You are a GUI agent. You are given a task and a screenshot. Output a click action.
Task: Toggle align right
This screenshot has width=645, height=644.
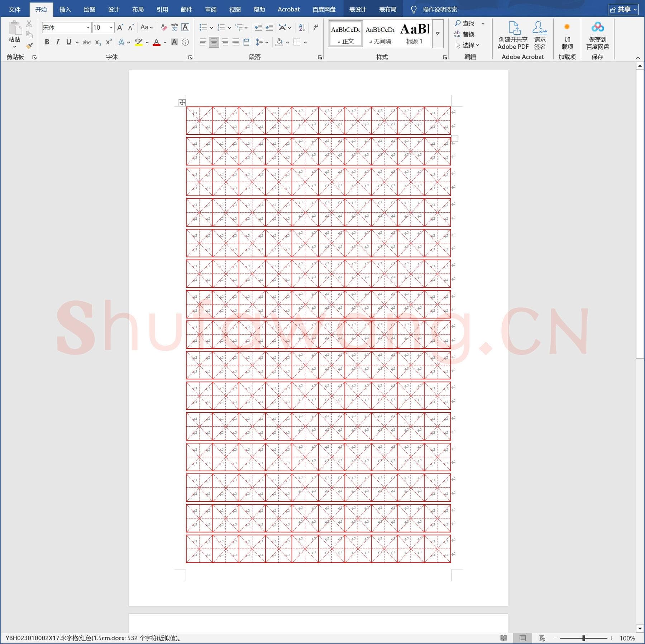(x=225, y=42)
